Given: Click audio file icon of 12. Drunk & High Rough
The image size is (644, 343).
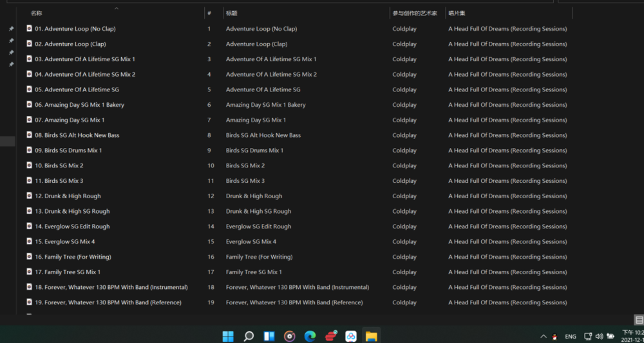Looking at the screenshot, I should click(x=29, y=195).
